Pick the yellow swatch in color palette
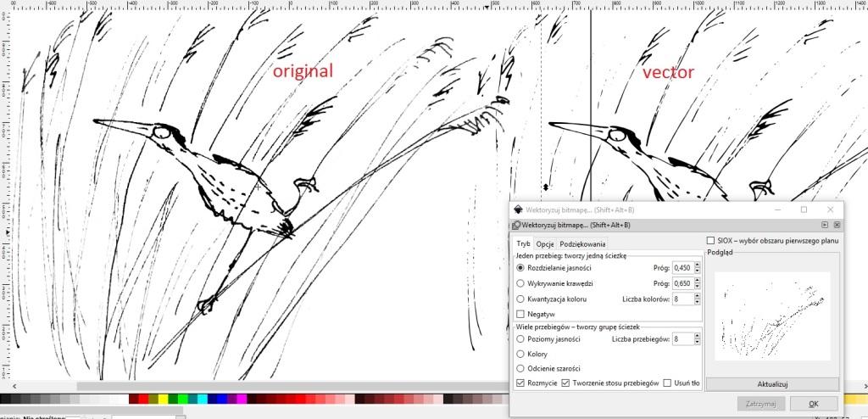Image resolution: width=868 pixels, height=419 pixels. click(x=161, y=399)
